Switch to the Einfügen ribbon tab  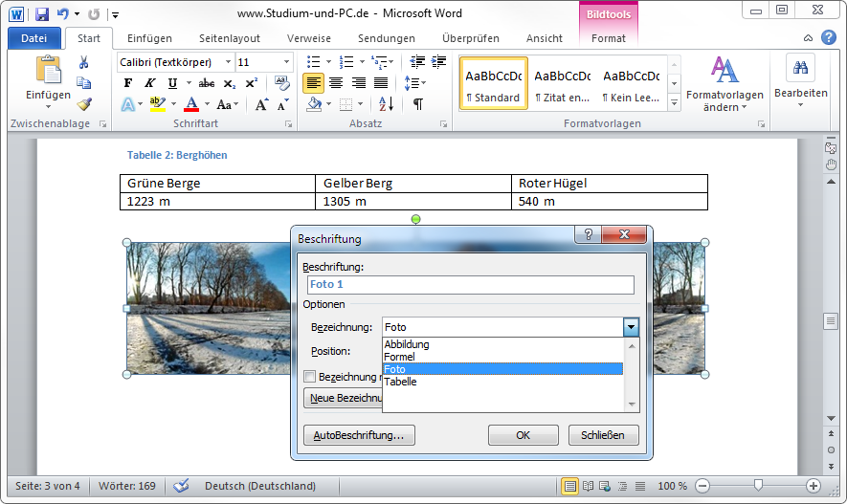149,38
